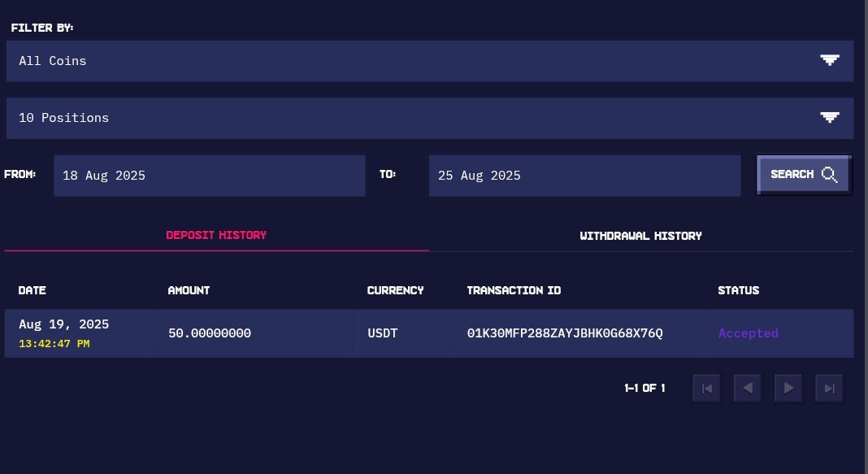The width and height of the screenshot is (868, 474).
Task: Switch to Deposit History tab
Action: tap(216, 235)
